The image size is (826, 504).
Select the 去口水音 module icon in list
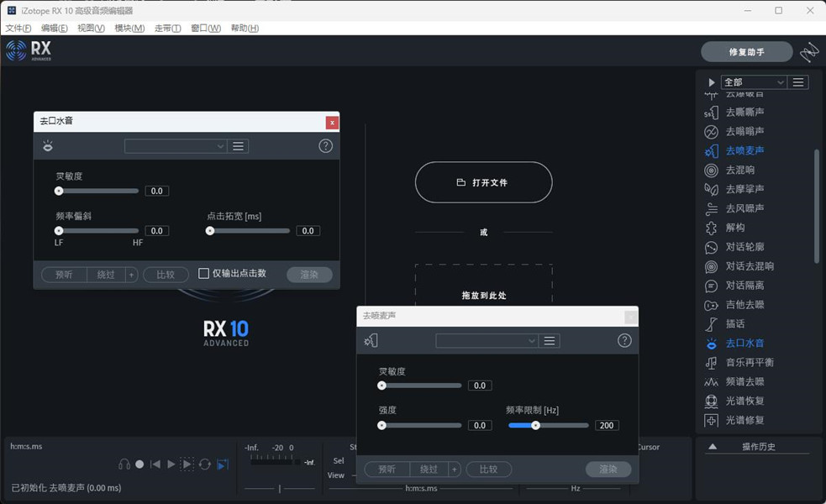(711, 344)
